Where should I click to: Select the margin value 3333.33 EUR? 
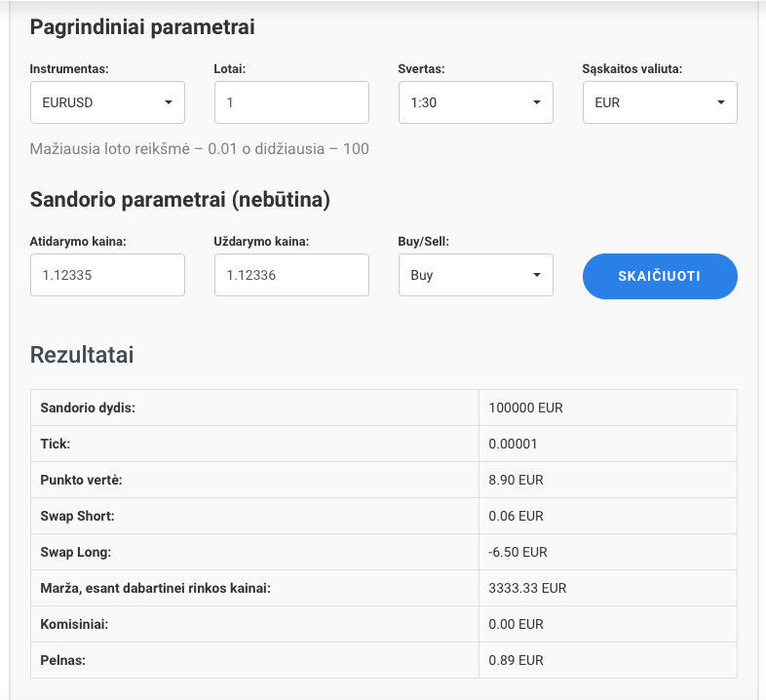[527, 588]
